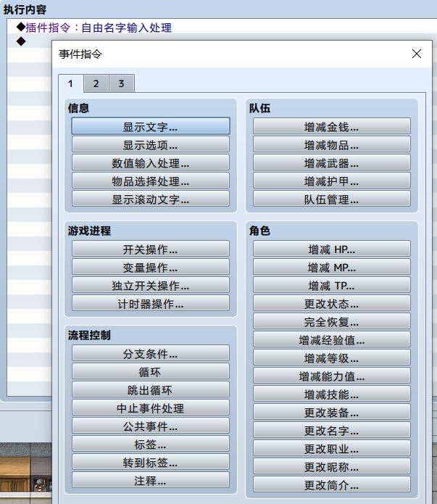
Task: Switch to tab 2
Action: 96,83
